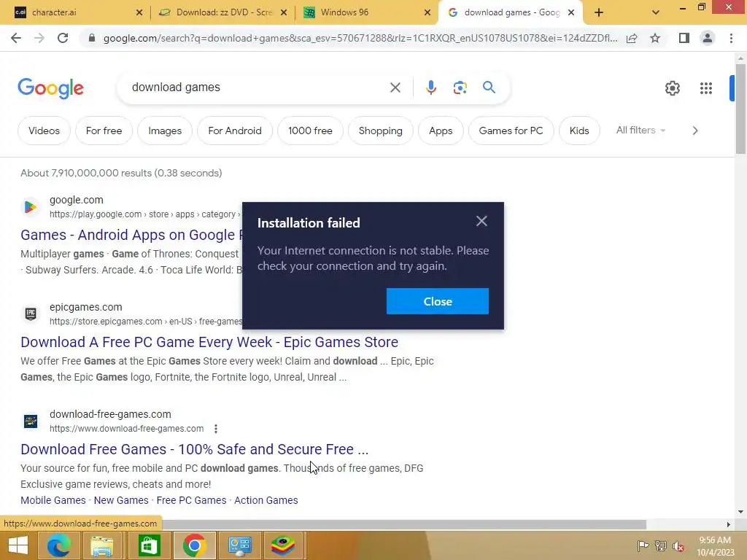
Task: Open a new Chrome tab
Action: click(599, 12)
